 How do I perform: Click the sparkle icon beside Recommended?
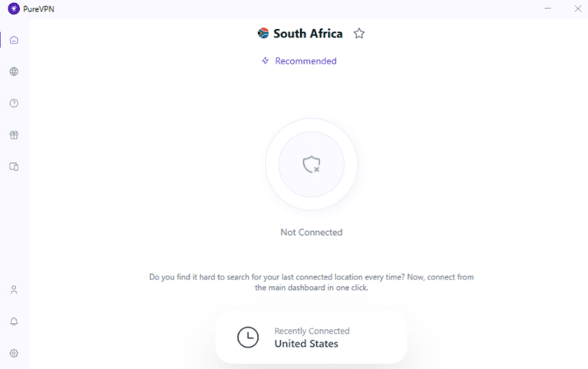(265, 61)
